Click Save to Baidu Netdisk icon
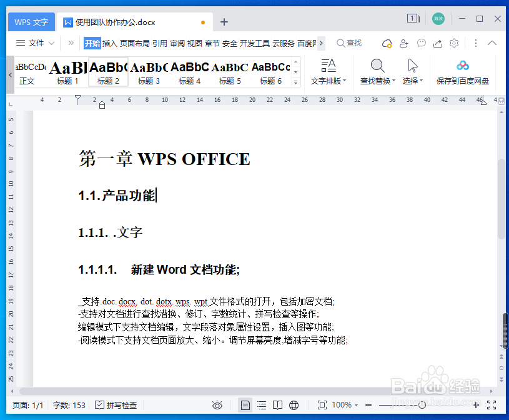 (462, 66)
